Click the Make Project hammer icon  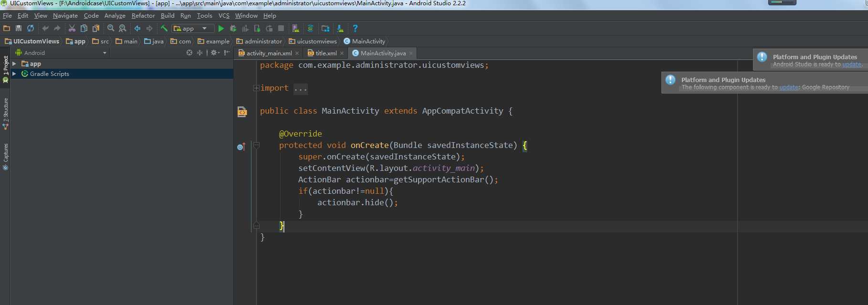(164, 28)
